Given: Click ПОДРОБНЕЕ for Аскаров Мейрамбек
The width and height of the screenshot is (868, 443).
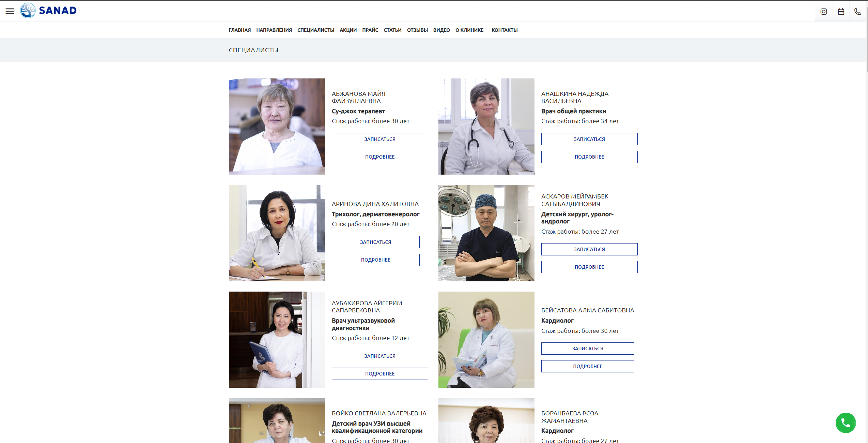Looking at the screenshot, I should 589,267.
